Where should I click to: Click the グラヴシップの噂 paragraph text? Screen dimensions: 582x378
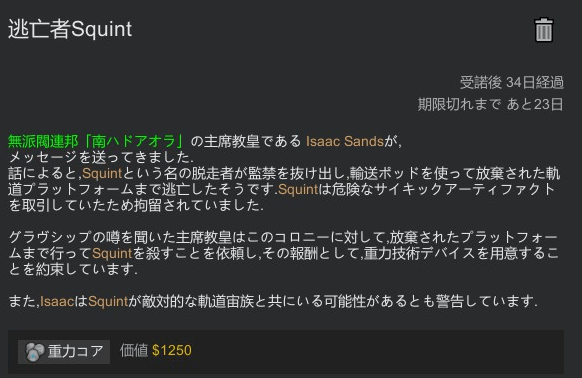[x=284, y=253]
